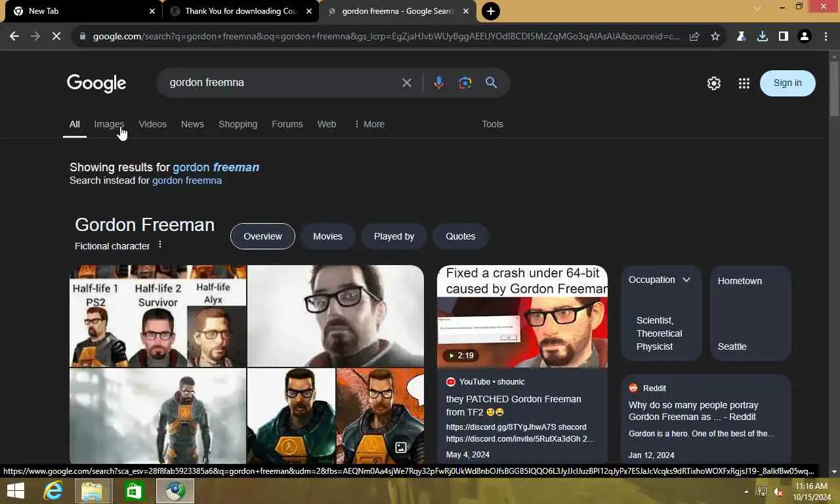840x504 pixels.
Task: Open Google logo home link
Action: pyautogui.click(x=96, y=83)
